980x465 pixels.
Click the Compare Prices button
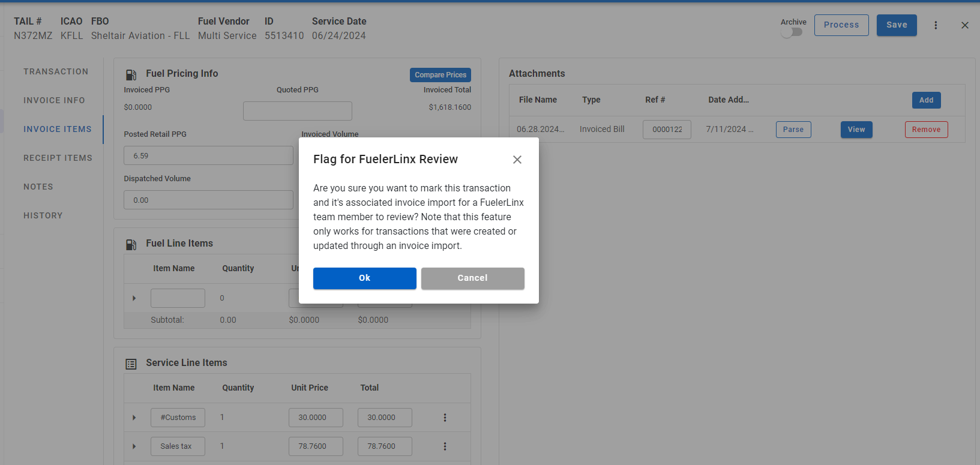pos(440,75)
